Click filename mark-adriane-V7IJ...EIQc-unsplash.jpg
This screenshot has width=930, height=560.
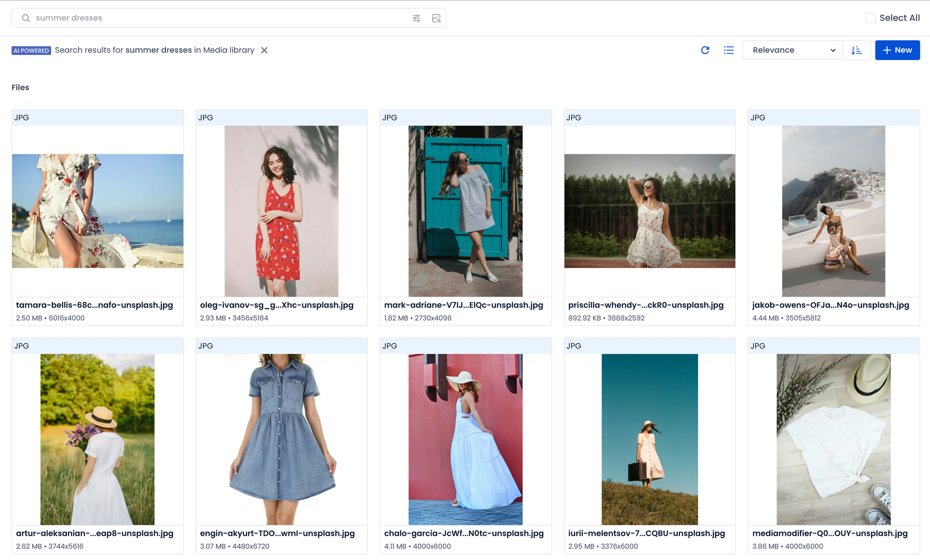[463, 305]
